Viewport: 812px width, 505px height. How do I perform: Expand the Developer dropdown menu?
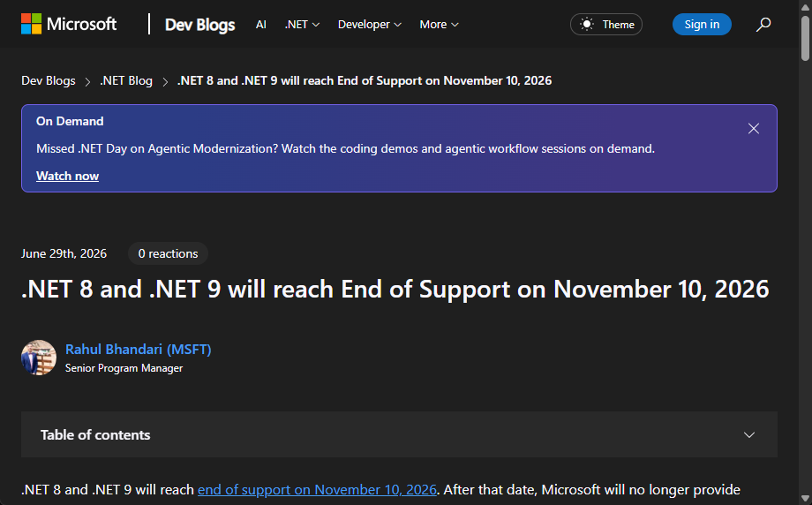pos(369,25)
